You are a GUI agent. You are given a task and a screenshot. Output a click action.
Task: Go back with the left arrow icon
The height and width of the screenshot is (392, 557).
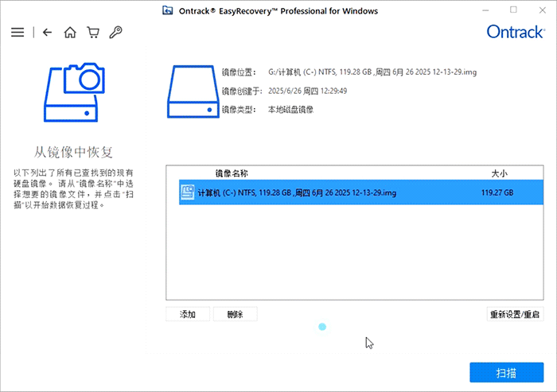[x=47, y=33]
